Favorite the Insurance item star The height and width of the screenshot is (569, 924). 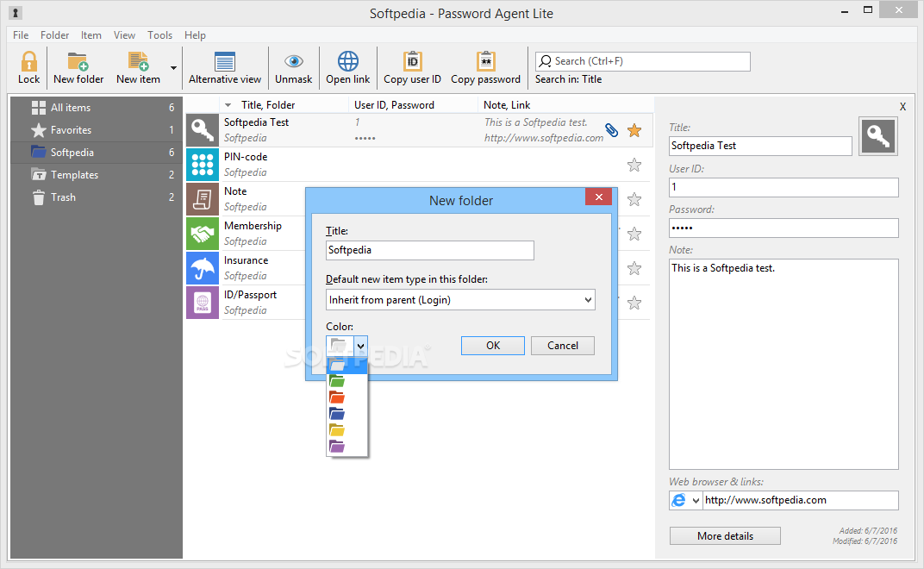tap(634, 268)
